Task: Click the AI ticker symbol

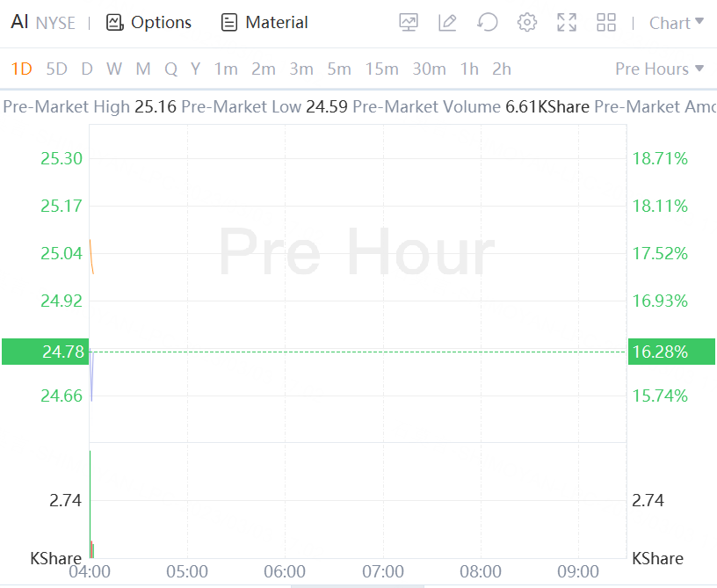Action: 20,23
